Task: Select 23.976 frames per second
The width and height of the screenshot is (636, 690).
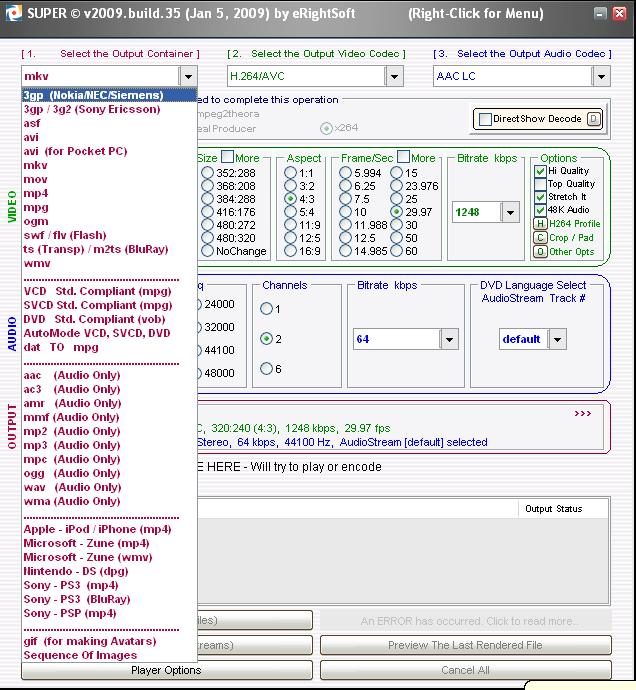Action: 397,186
